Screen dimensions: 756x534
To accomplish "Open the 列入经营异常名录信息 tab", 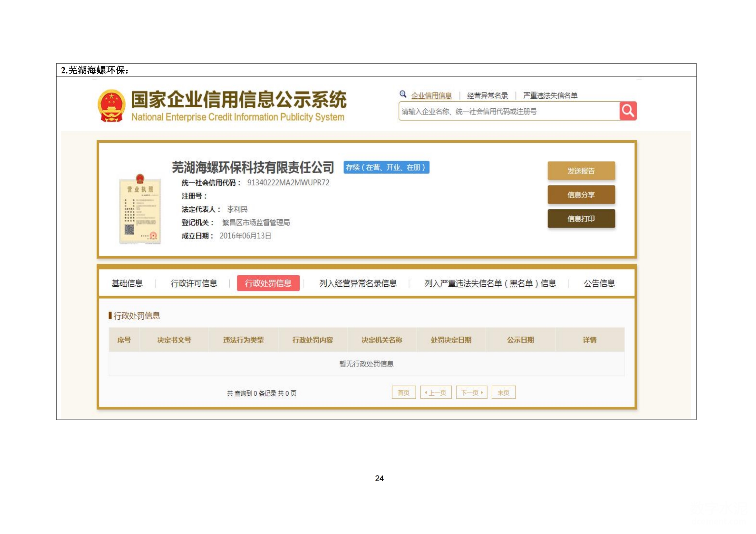I will [x=358, y=283].
